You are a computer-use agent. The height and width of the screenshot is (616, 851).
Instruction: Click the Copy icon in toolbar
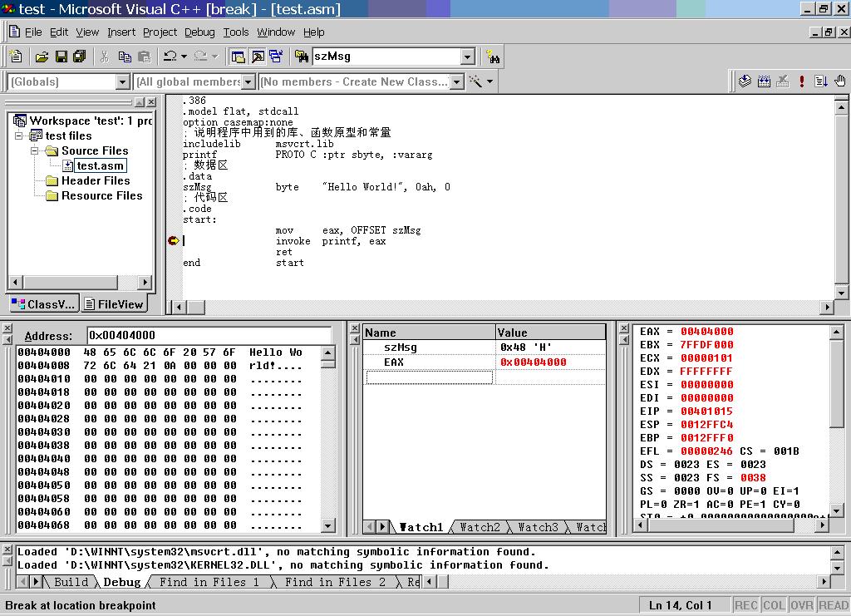pyautogui.click(x=125, y=57)
